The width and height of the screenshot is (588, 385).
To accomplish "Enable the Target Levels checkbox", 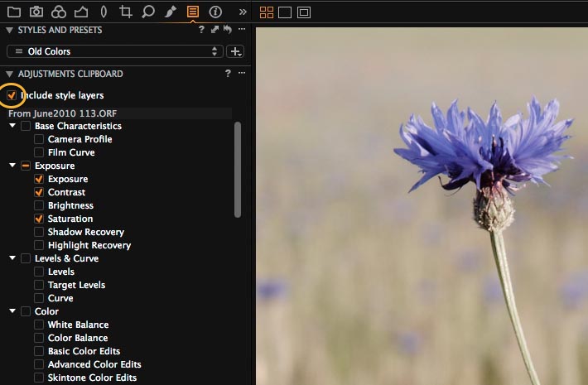I will [39, 285].
